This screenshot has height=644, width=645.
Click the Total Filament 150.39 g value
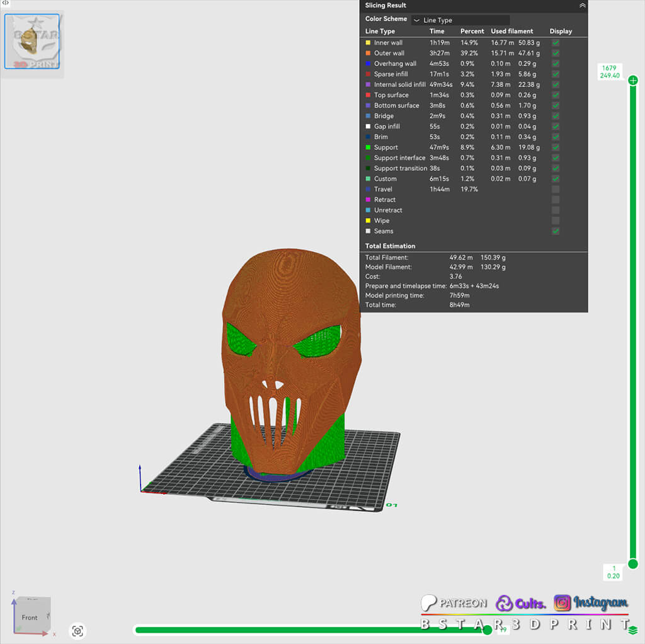click(x=493, y=258)
